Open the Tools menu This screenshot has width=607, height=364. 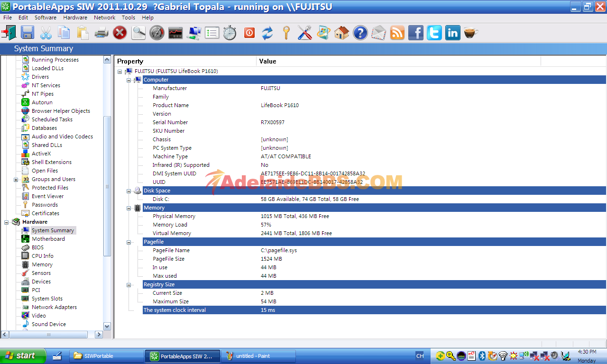[128, 18]
